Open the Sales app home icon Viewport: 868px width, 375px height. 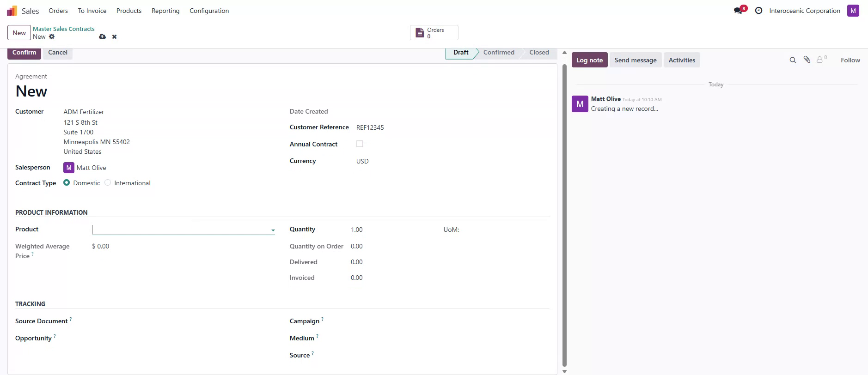pos(12,11)
